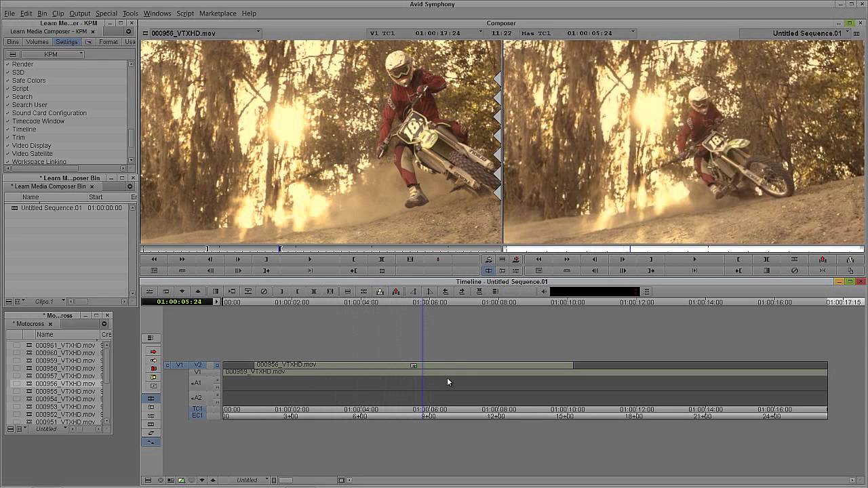Click Rewind under the source monitor
This screenshot has height=488, width=868.
[x=154, y=259]
